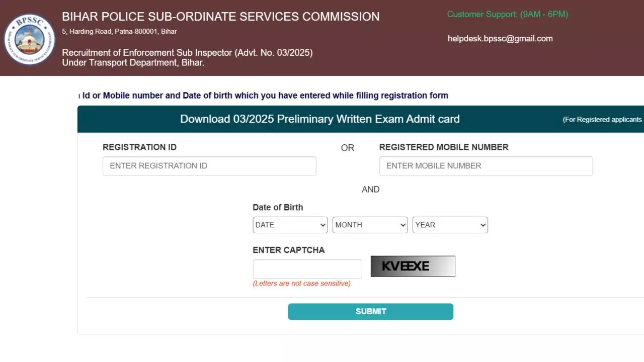
Task: Click the case sensitivity note in red
Action: pos(301,284)
